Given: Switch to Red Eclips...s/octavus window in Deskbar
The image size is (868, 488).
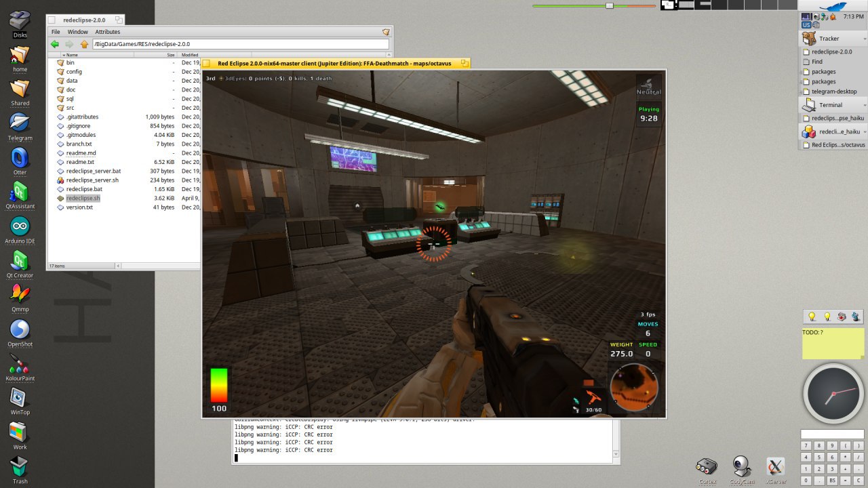Looking at the screenshot, I should 833,145.
